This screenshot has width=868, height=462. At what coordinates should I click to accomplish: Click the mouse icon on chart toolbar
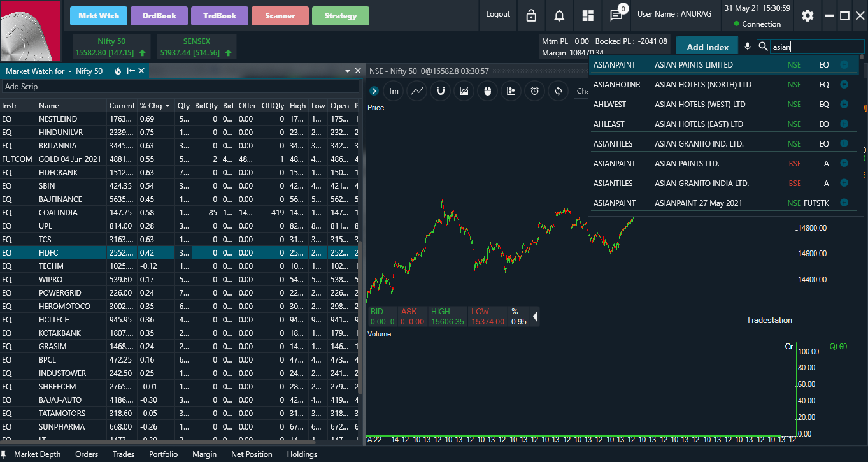[488, 91]
